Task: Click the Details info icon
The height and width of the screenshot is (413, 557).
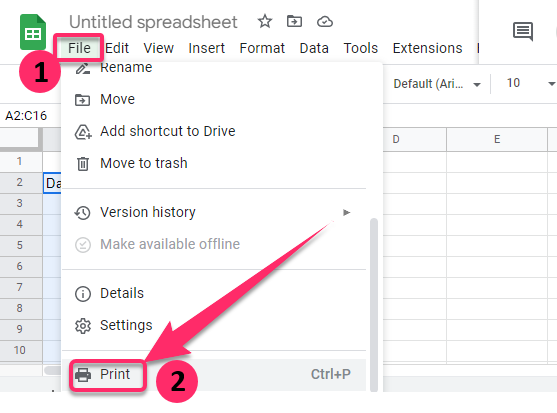Action: point(83,294)
